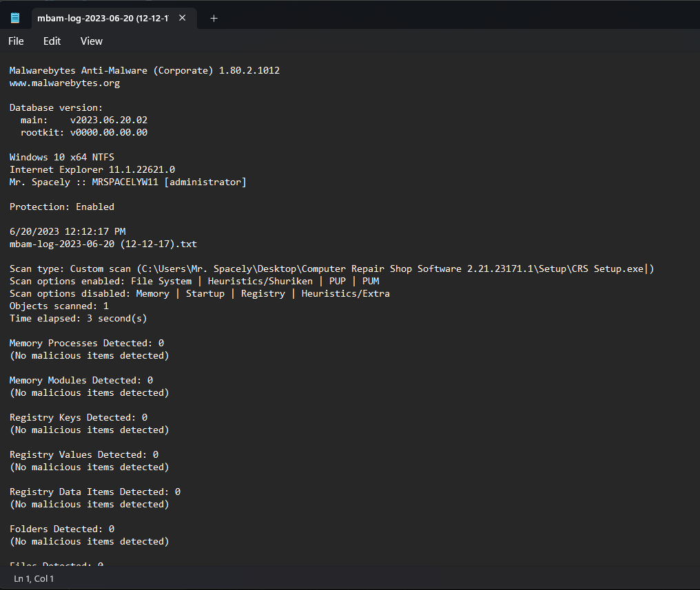Click the Internet Explorer 11.1.22621.0 line

point(92,169)
